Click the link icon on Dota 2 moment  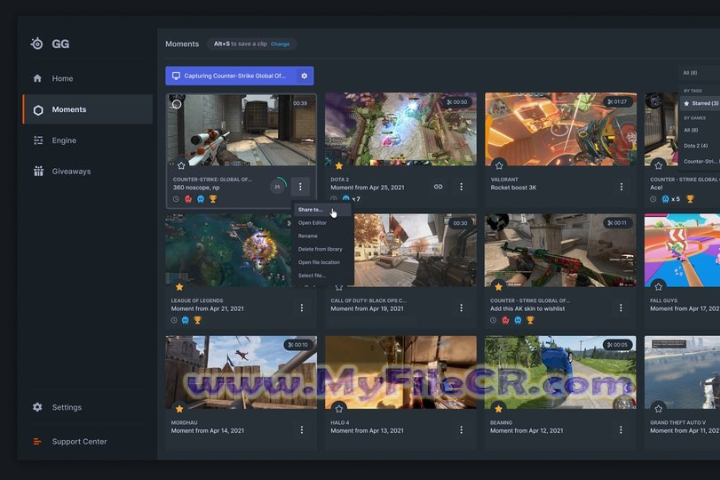pyautogui.click(x=438, y=186)
